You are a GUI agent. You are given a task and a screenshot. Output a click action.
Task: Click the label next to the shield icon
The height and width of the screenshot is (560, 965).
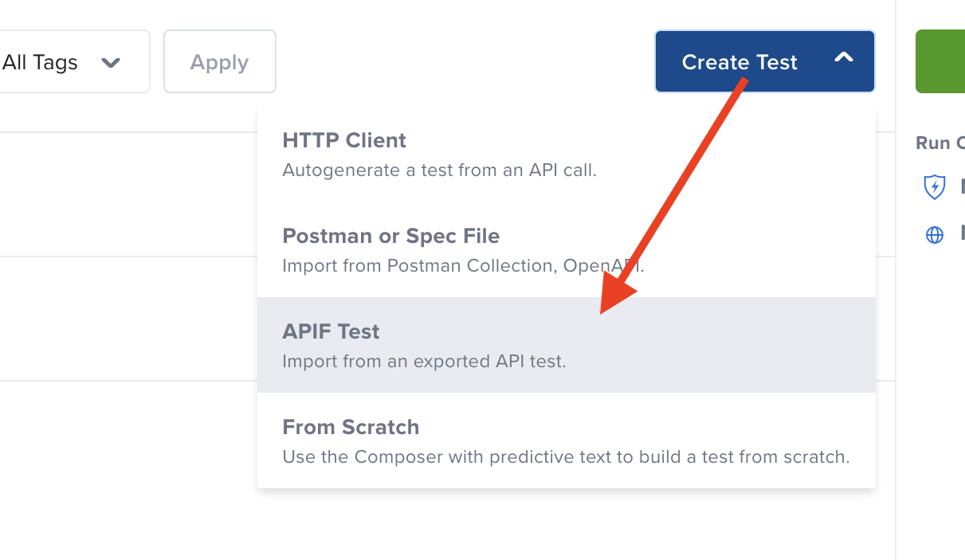[x=961, y=187]
